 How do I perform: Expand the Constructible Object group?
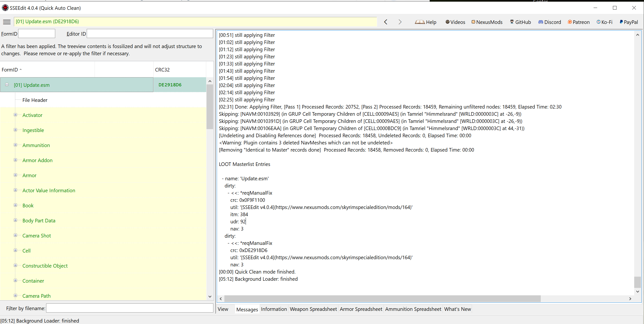(16, 265)
